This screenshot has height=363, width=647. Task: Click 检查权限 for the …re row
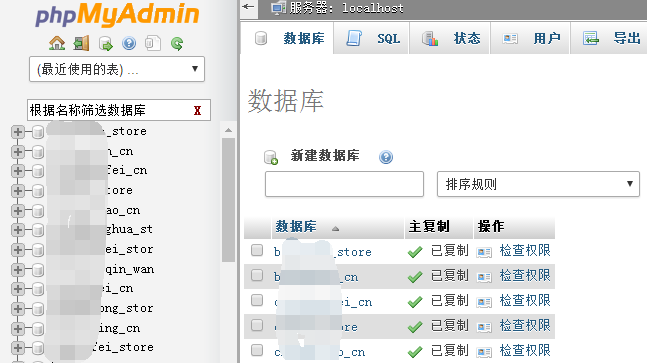point(525,325)
